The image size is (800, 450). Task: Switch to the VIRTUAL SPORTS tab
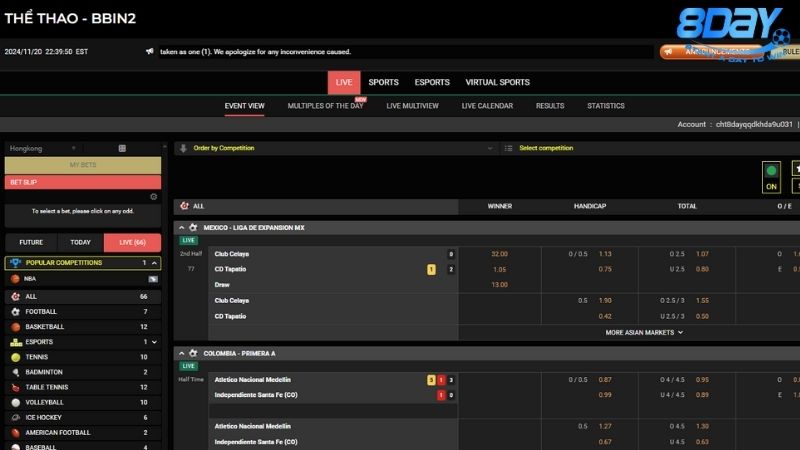497,83
